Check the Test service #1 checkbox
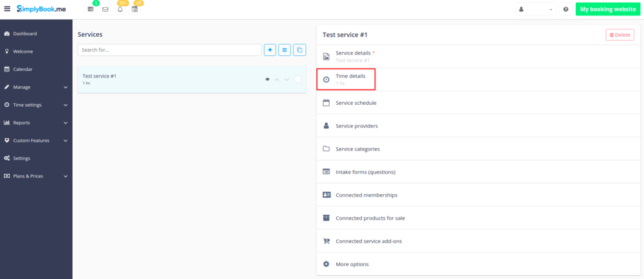 click(x=297, y=80)
